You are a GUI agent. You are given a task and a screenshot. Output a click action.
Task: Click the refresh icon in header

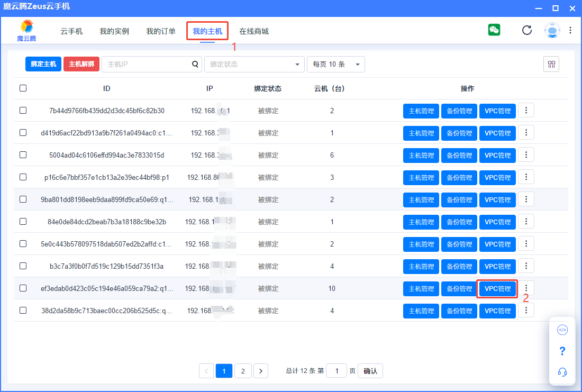click(527, 30)
